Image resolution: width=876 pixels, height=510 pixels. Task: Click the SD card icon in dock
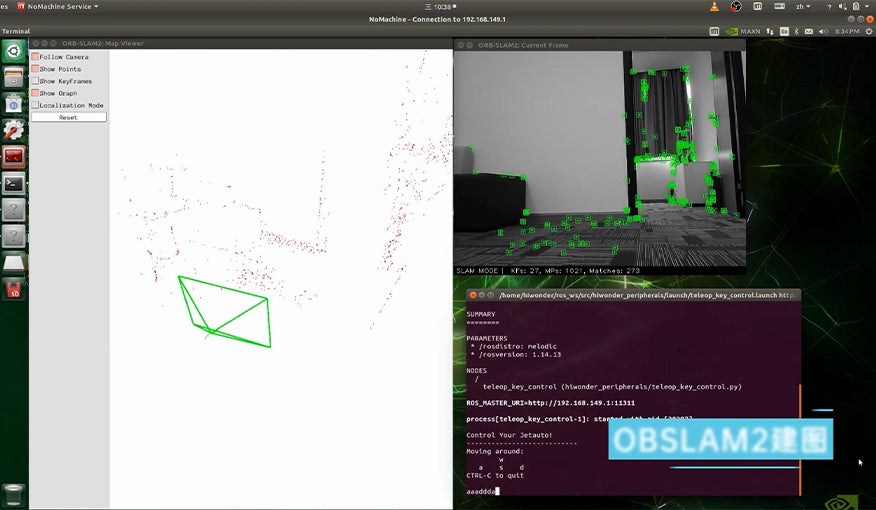point(14,289)
